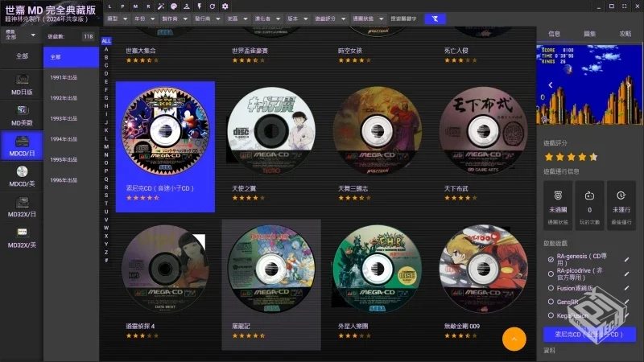
Task: Edit the Fusion源鏡版 emulator with pencil icon
Action: coord(626,288)
